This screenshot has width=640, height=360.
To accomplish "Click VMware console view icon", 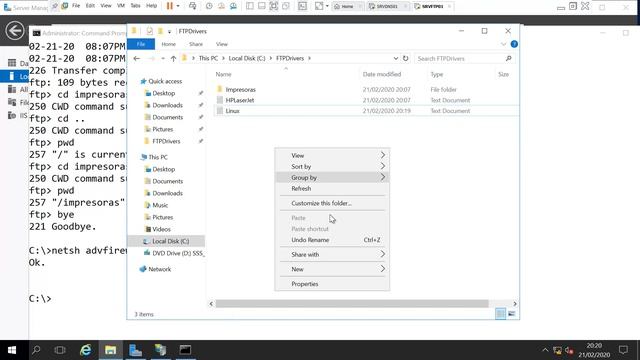I will [x=302, y=6].
